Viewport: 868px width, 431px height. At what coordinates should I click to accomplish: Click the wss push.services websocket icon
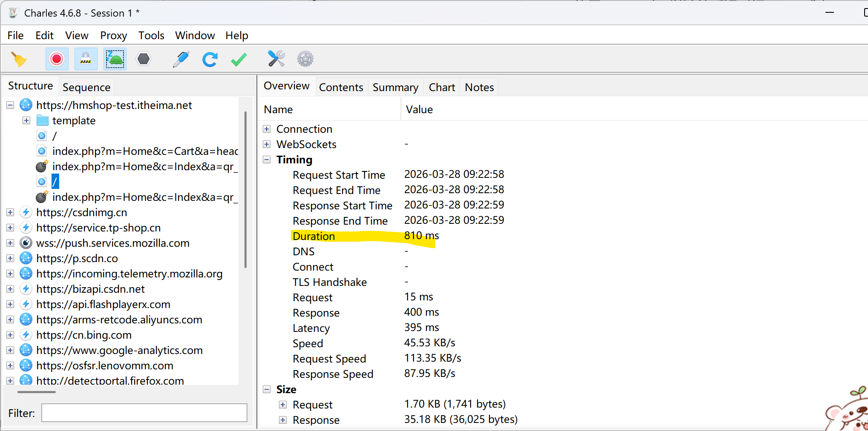point(26,243)
